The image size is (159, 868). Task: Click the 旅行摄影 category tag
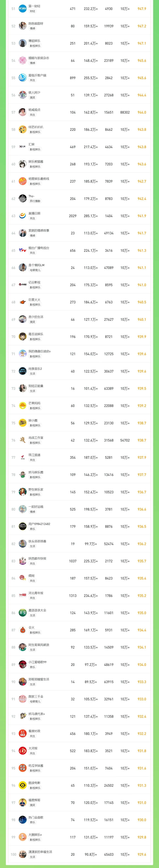click(x=35, y=201)
